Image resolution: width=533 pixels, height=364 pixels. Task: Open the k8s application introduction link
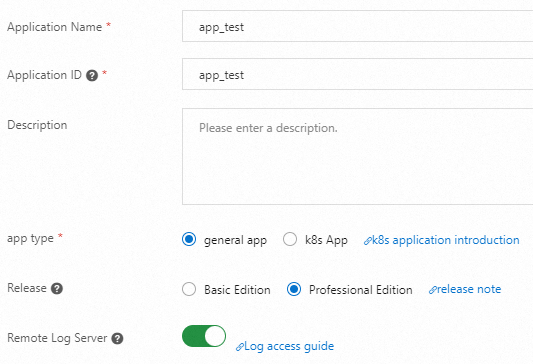pyautogui.click(x=446, y=240)
